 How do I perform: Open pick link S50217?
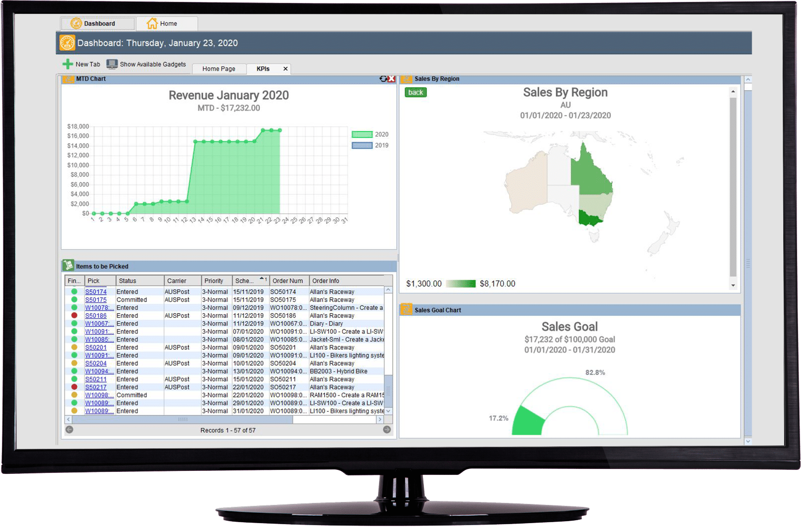96,387
